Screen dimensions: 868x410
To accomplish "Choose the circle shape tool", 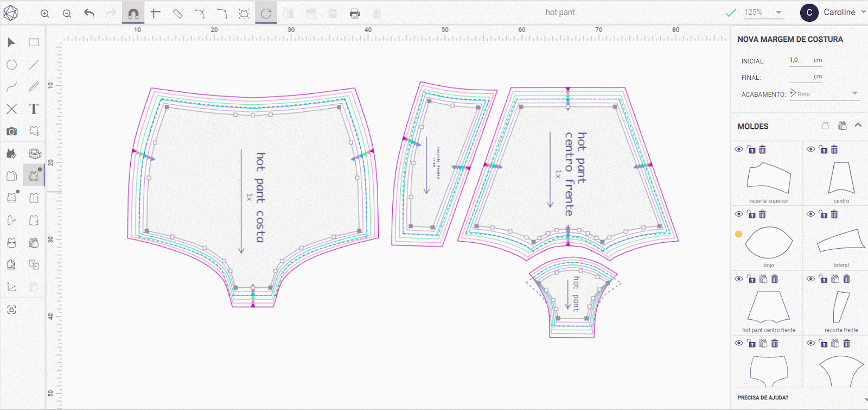I will click(11, 65).
